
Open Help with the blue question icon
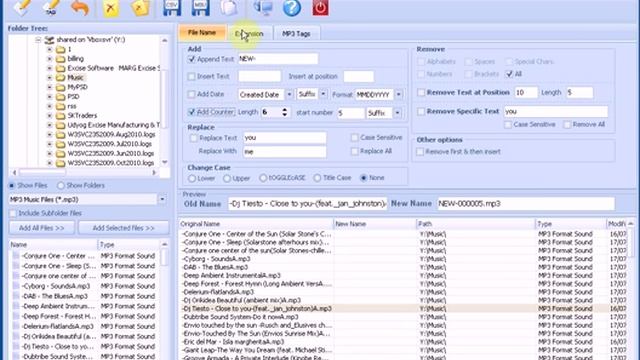292,7
